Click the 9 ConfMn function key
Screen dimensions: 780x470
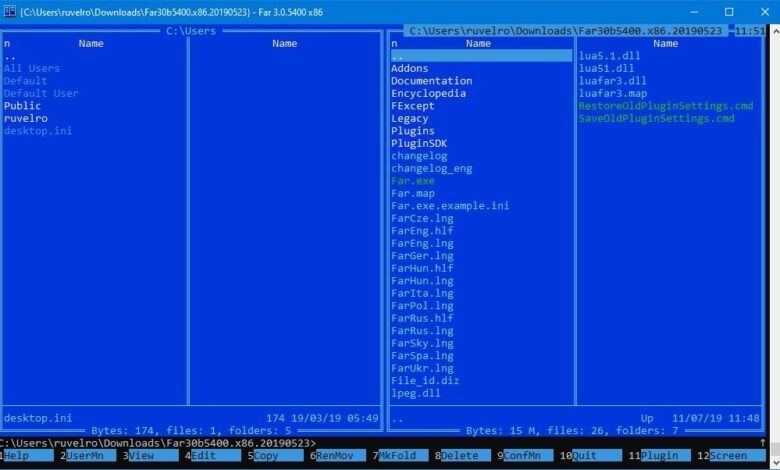tap(525, 456)
